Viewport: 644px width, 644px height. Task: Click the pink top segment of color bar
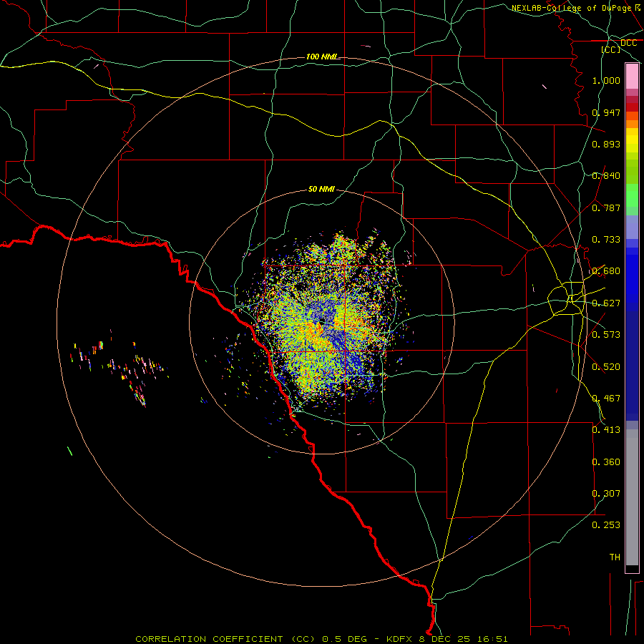pyautogui.click(x=632, y=77)
